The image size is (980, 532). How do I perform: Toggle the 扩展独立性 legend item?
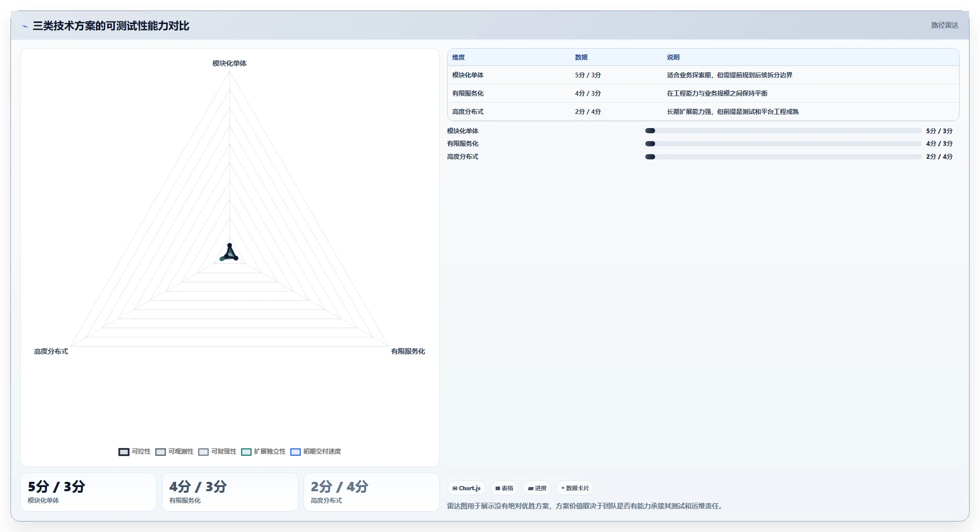coord(263,452)
